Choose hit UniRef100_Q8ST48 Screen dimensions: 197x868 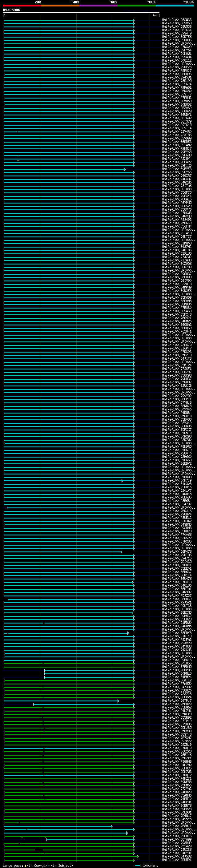tap(177, 735)
